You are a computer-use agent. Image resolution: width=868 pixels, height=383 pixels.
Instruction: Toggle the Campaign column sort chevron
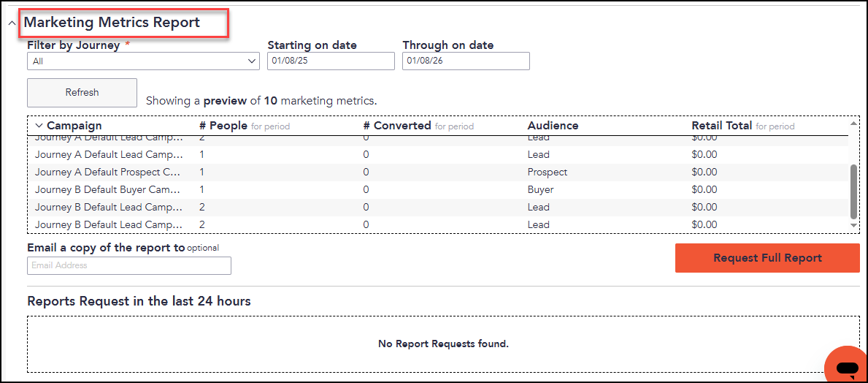coord(39,126)
